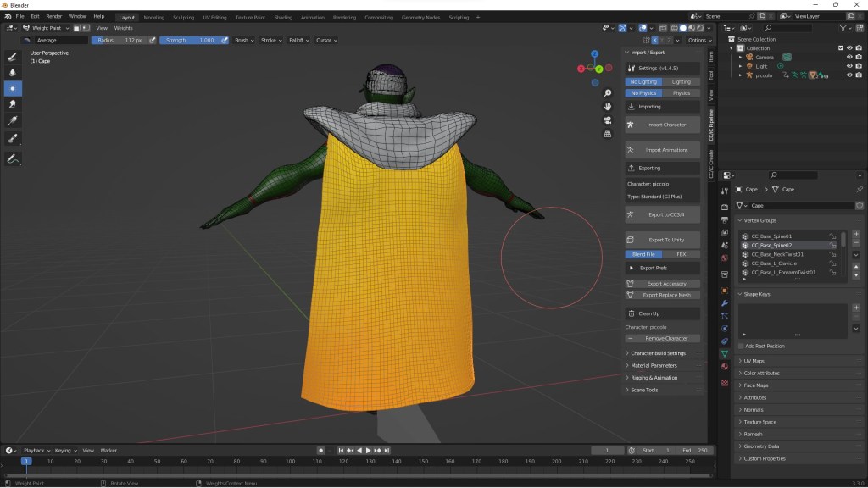The width and height of the screenshot is (868, 488).
Task: Select material preview shading mode
Action: [x=692, y=28]
